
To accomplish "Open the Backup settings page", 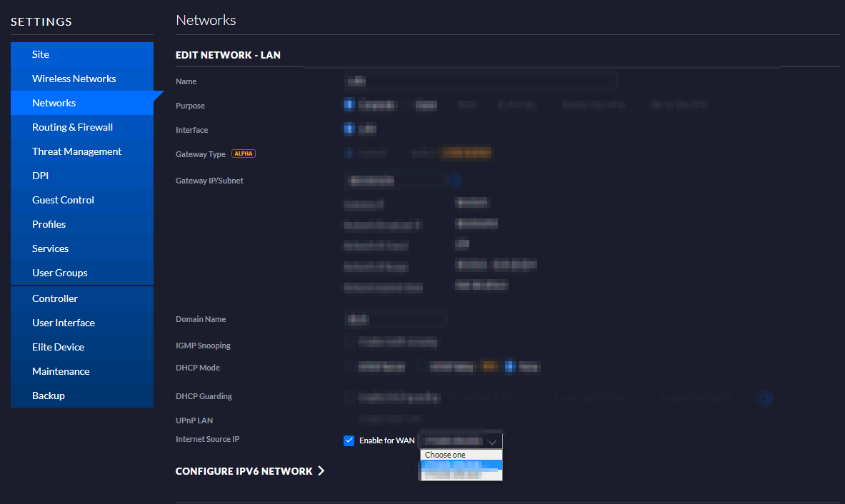I will [48, 395].
